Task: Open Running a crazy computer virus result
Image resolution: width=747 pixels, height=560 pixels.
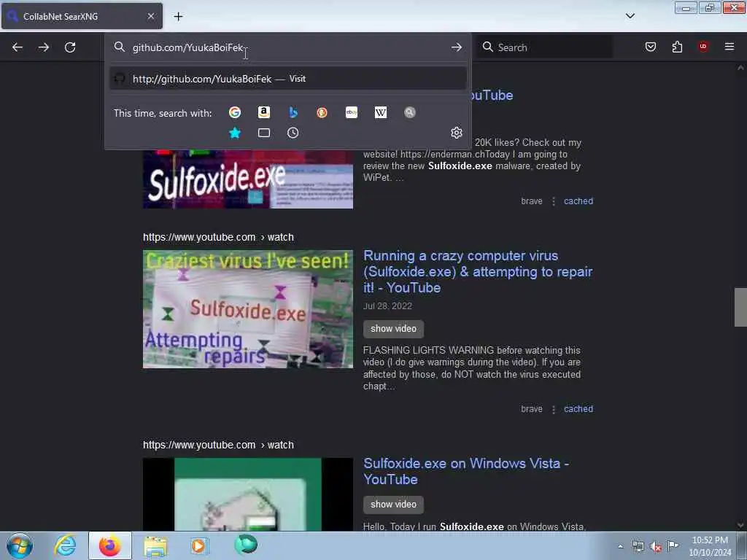Action: (478, 271)
